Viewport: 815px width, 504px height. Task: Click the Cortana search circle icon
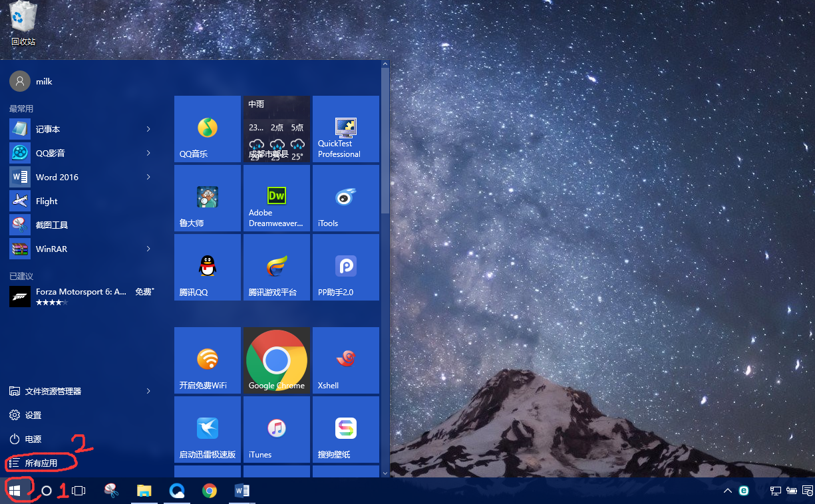[x=47, y=491]
